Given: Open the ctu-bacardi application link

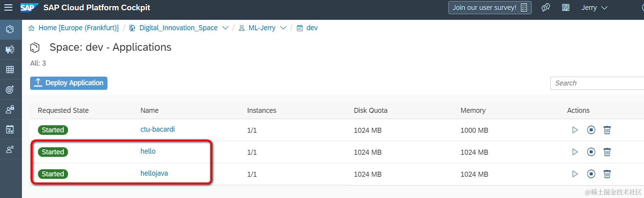Looking at the screenshot, I should [157, 129].
